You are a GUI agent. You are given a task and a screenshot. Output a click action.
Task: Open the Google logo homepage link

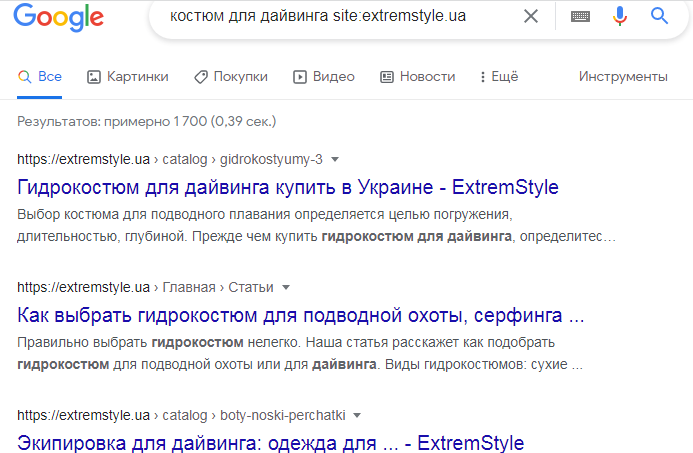coord(58,17)
